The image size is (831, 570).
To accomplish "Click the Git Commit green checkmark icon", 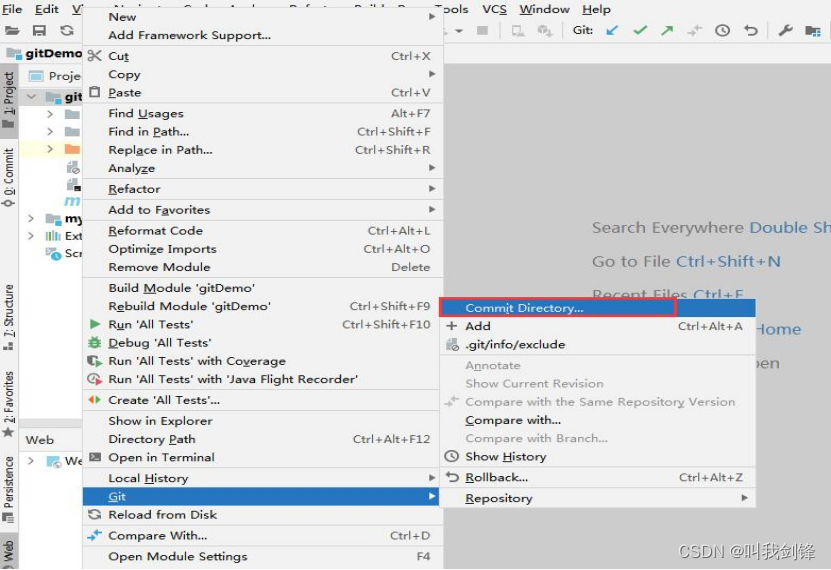I will (x=640, y=31).
